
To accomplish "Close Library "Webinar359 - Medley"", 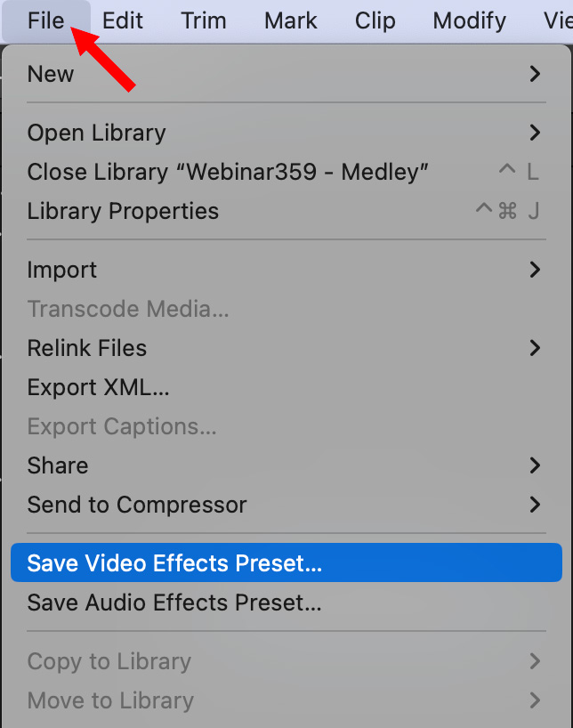I will pos(228,172).
